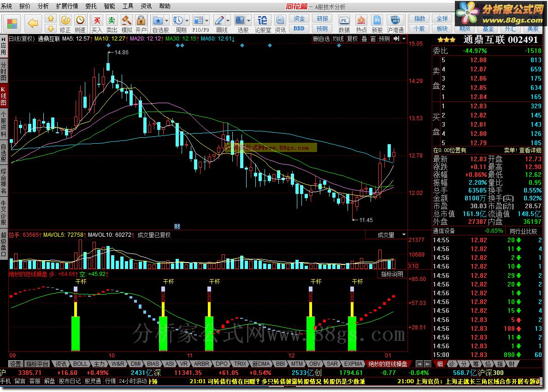Click the X10 volume scale label

coord(413,266)
